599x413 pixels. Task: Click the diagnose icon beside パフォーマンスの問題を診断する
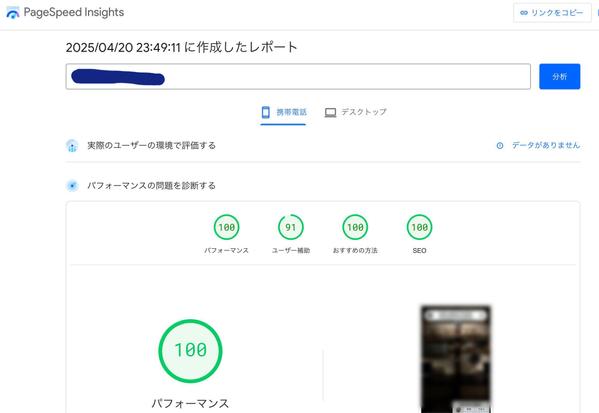click(x=72, y=186)
